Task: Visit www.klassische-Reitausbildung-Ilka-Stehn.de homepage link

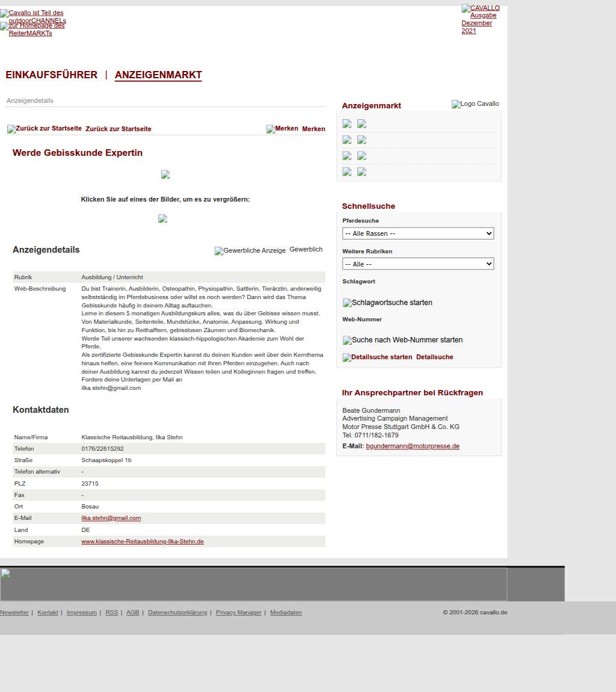Action: point(143,542)
